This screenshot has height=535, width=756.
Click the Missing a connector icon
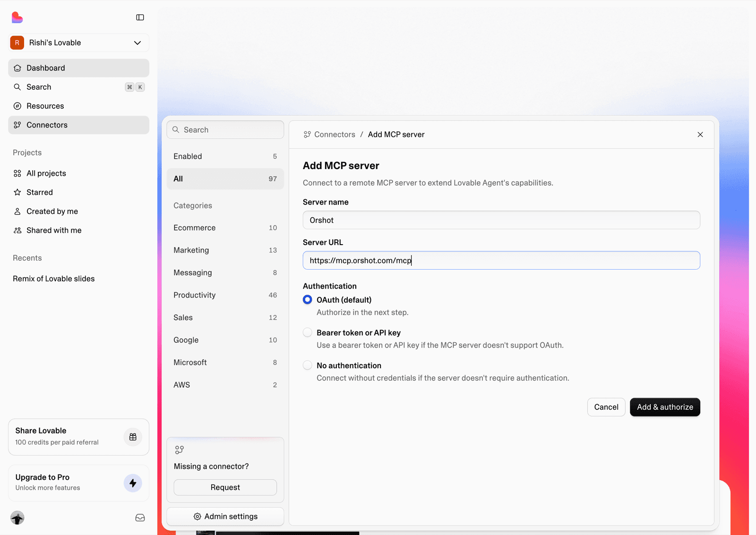coord(180,450)
